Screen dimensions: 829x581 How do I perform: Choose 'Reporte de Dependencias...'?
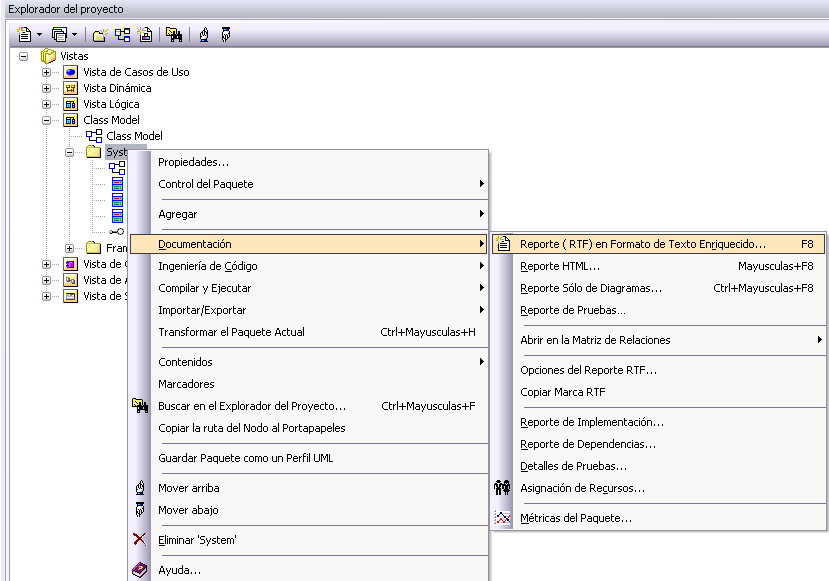[659, 444]
